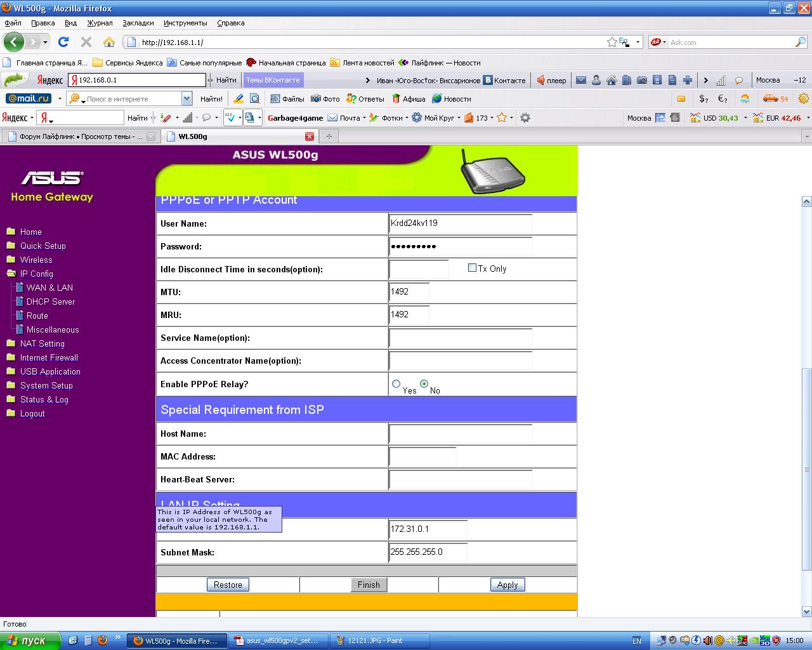The image size is (812, 650).
Task: Click the Restore button
Action: [228, 585]
